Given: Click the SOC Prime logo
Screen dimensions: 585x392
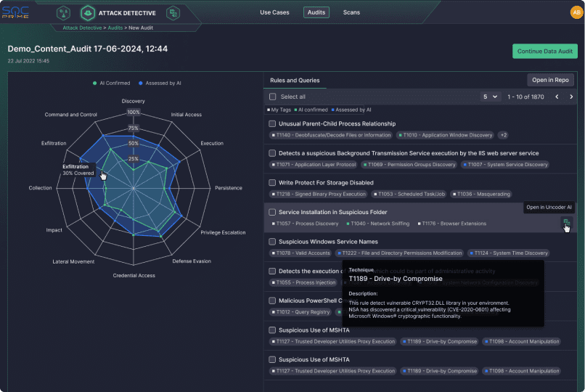Looking at the screenshot, I should [x=15, y=12].
